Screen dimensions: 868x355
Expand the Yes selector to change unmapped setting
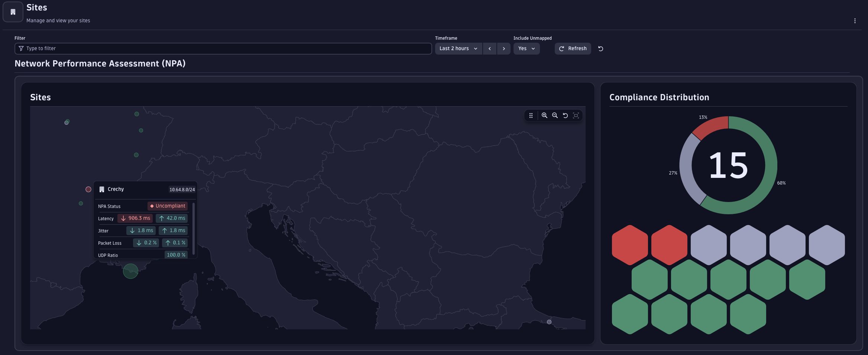526,48
